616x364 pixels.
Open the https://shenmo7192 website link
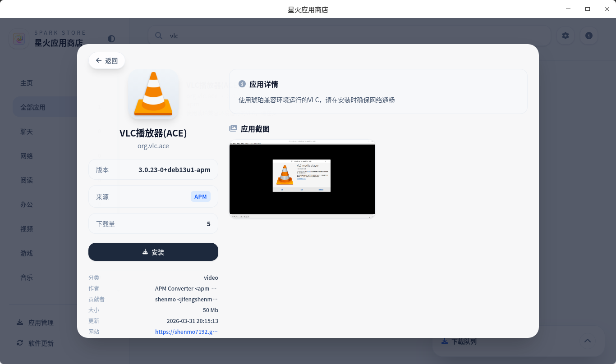click(x=186, y=332)
